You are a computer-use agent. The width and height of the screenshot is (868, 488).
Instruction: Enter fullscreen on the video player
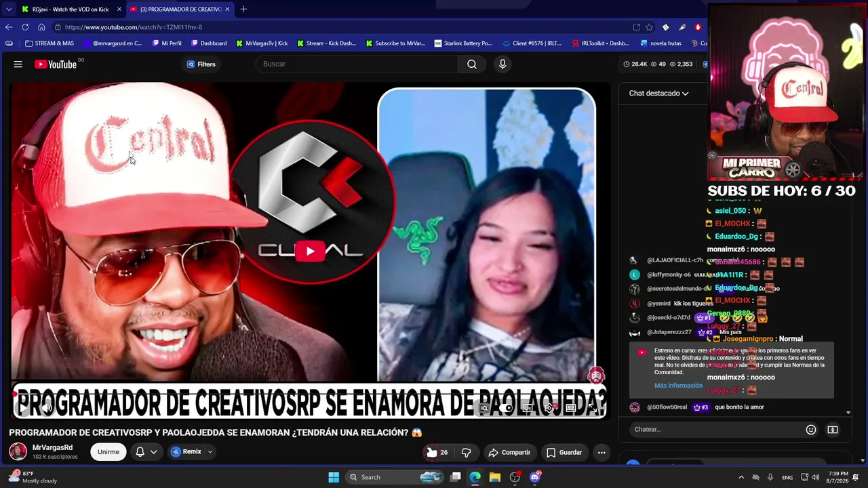[593, 408]
